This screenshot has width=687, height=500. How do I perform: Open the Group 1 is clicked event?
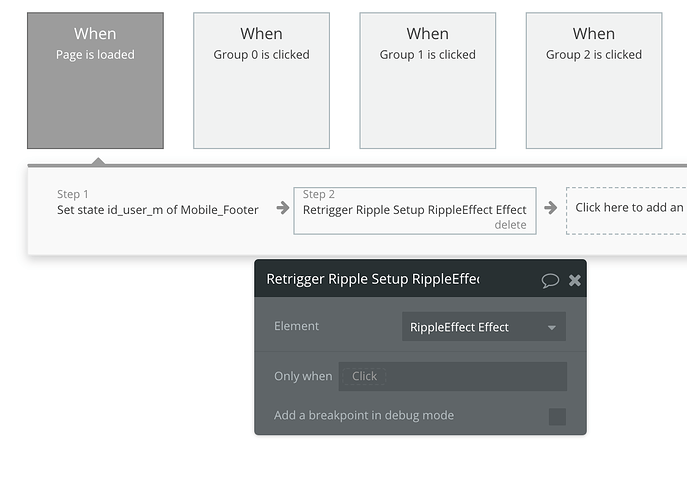tap(427, 81)
